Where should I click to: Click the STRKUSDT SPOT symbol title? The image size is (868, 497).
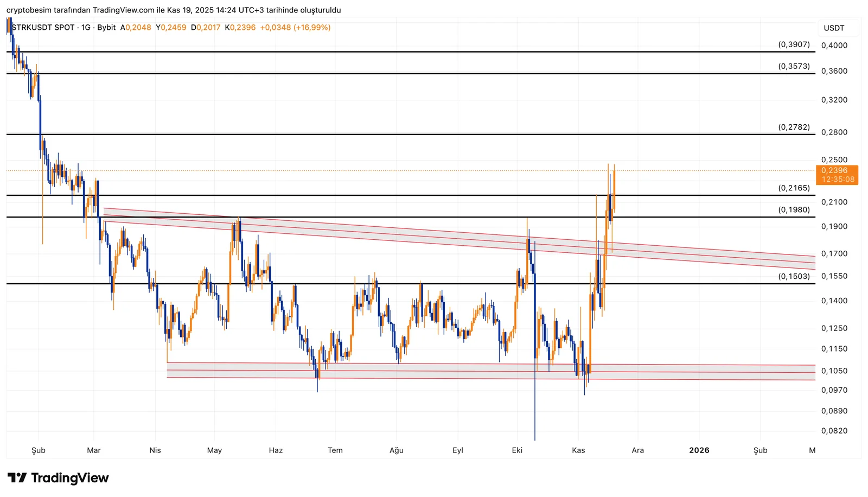point(43,28)
